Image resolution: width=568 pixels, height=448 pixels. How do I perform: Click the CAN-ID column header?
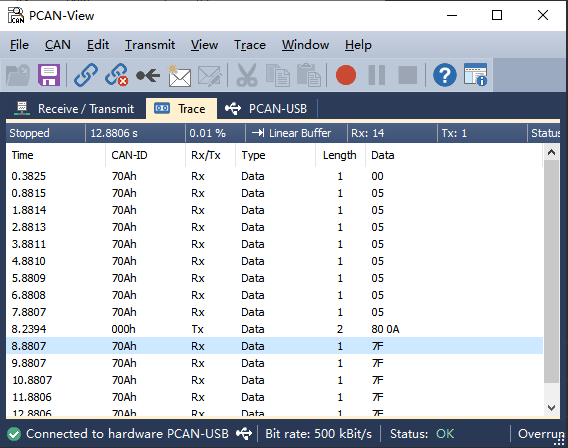click(x=129, y=155)
